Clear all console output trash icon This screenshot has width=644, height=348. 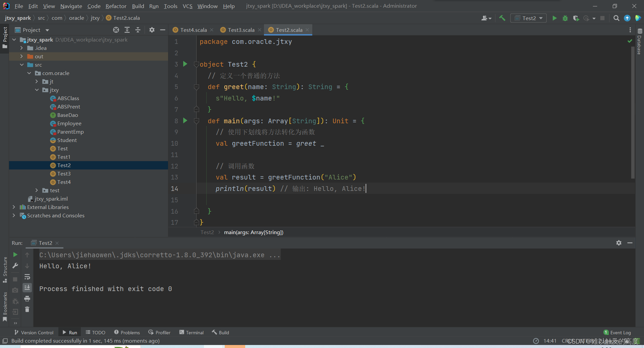[x=27, y=309]
